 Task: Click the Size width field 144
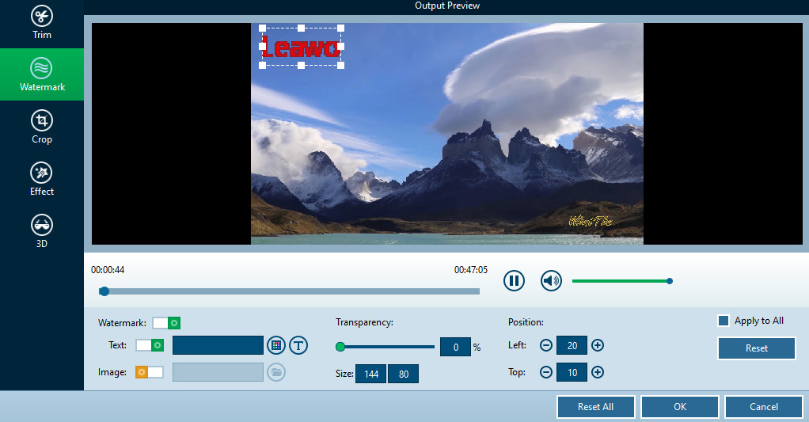point(371,374)
